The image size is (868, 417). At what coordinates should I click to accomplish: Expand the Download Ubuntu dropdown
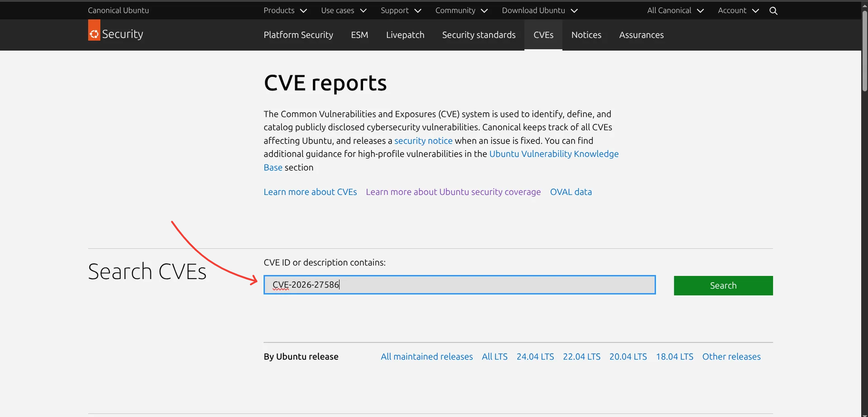click(x=540, y=11)
